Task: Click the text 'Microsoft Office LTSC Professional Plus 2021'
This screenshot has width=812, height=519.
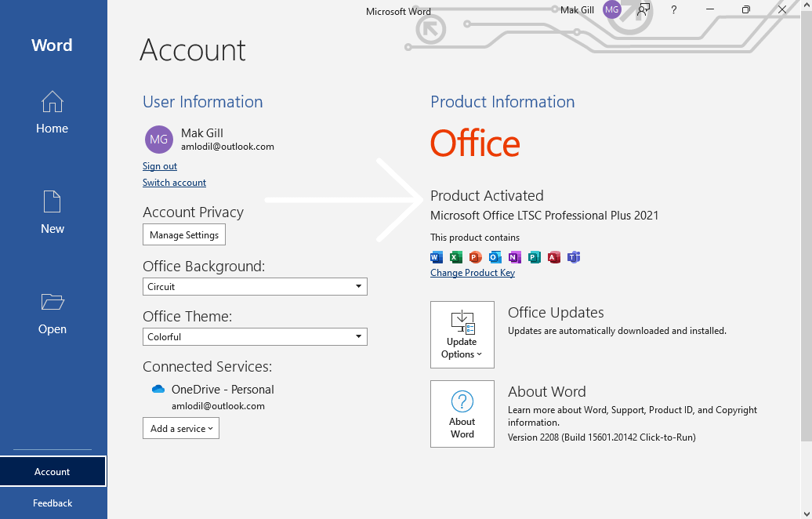Action: pyautogui.click(x=544, y=216)
